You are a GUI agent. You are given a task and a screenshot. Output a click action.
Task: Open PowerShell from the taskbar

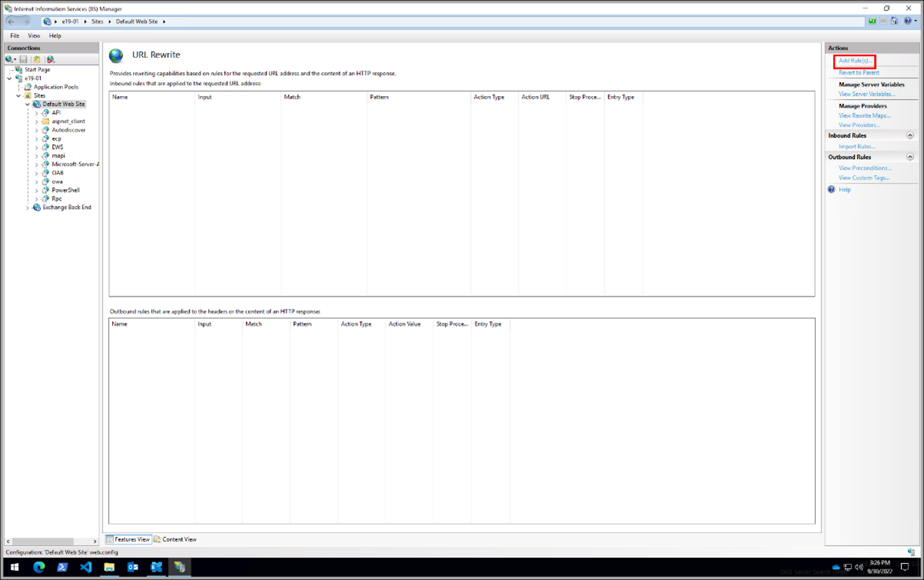(x=62, y=567)
